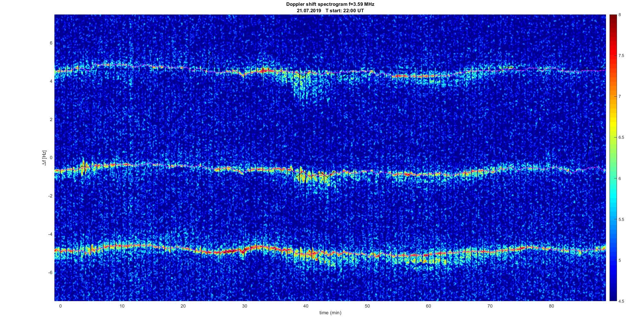644x323 pixels.
Task: Click the y-axis tick label '-6'
Action: point(51,273)
